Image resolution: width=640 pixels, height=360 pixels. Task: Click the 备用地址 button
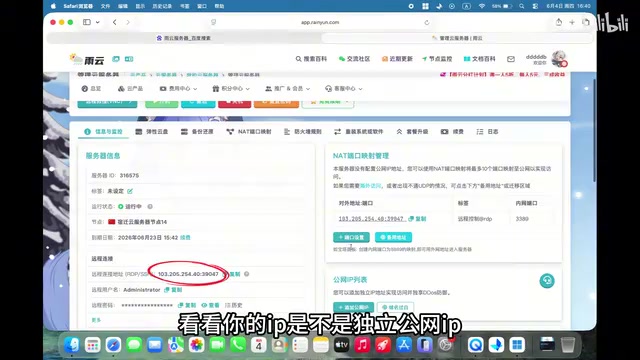(x=393, y=237)
